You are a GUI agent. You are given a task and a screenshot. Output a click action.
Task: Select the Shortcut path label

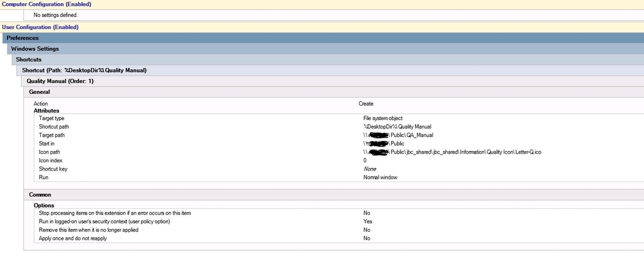tap(54, 126)
